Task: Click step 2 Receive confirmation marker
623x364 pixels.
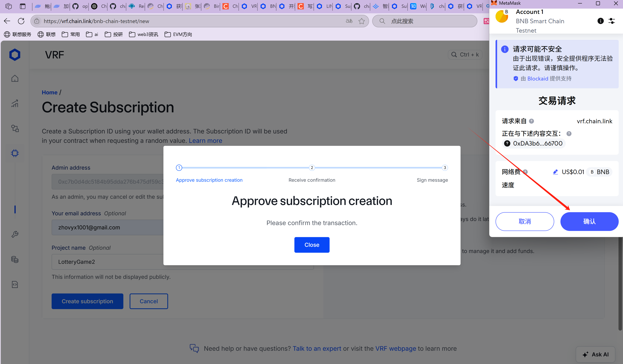Action: [312, 168]
